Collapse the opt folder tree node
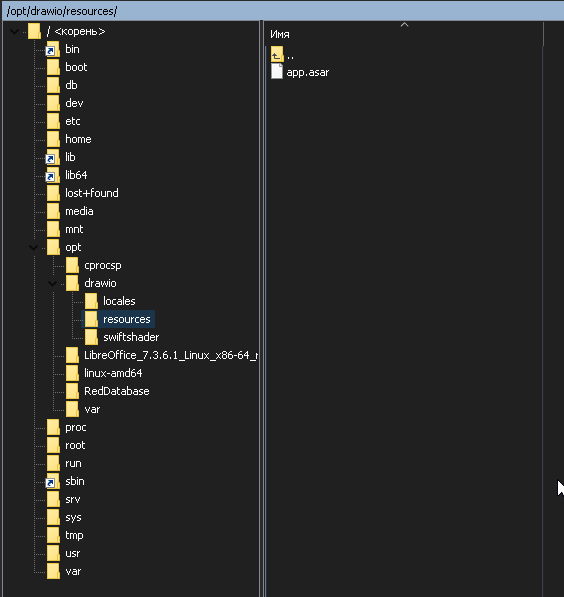 point(34,247)
